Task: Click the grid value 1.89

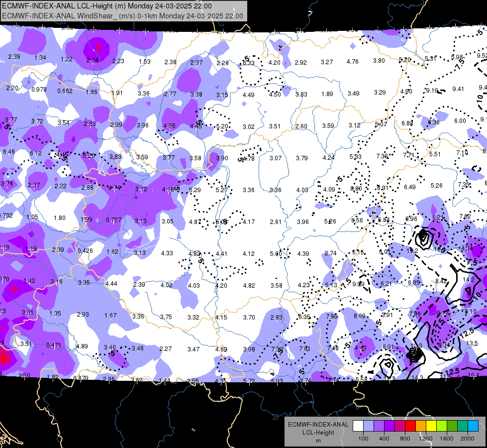Action: pyautogui.click(x=327, y=94)
